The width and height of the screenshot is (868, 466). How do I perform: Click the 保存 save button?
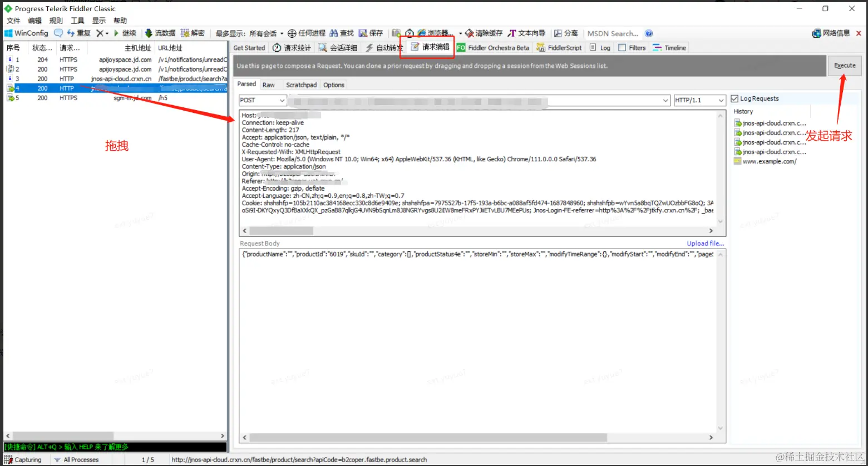click(x=371, y=33)
